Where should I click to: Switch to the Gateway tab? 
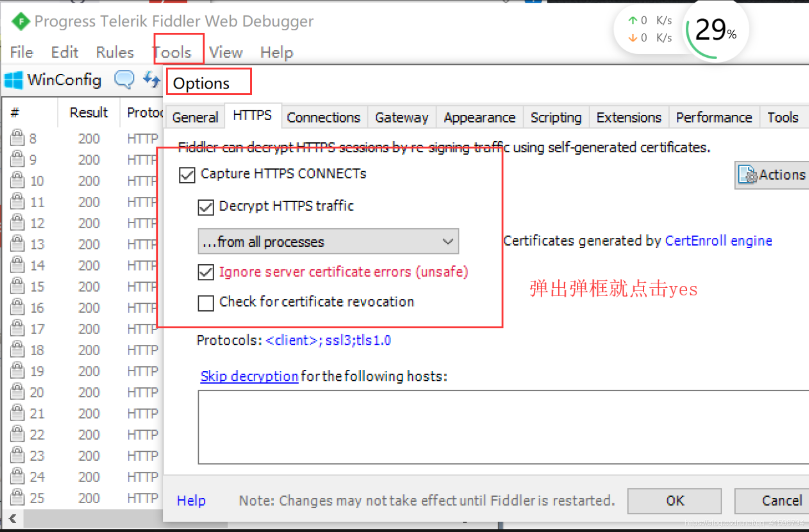click(x=402, y=117)
